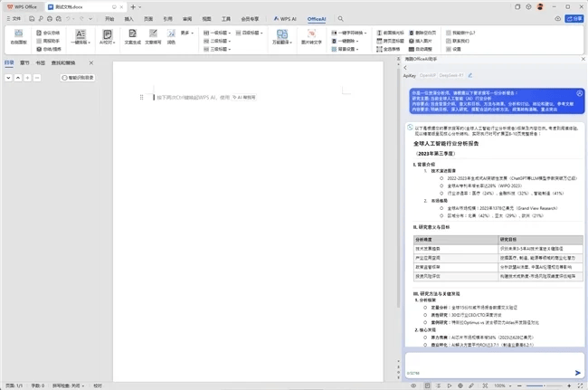
Task: Click the 润色 polish icon
Action: [171, 37]
